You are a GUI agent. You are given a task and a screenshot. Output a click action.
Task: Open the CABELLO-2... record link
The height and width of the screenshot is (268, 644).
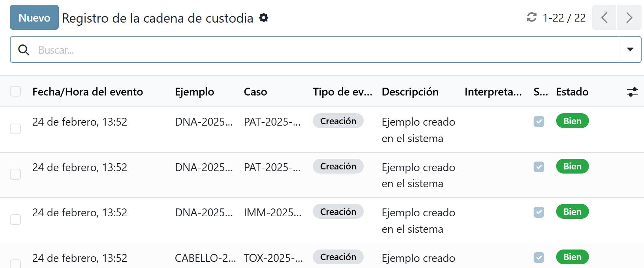(x=205, y=258)
